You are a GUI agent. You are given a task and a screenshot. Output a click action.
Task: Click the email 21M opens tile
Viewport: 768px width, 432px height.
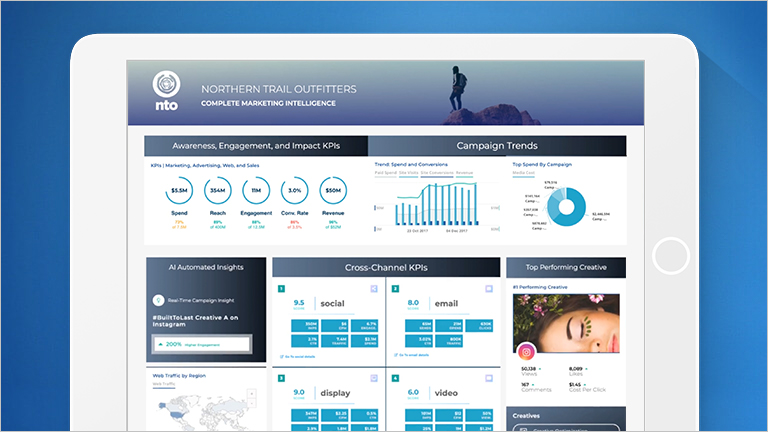tap(449, 326)
